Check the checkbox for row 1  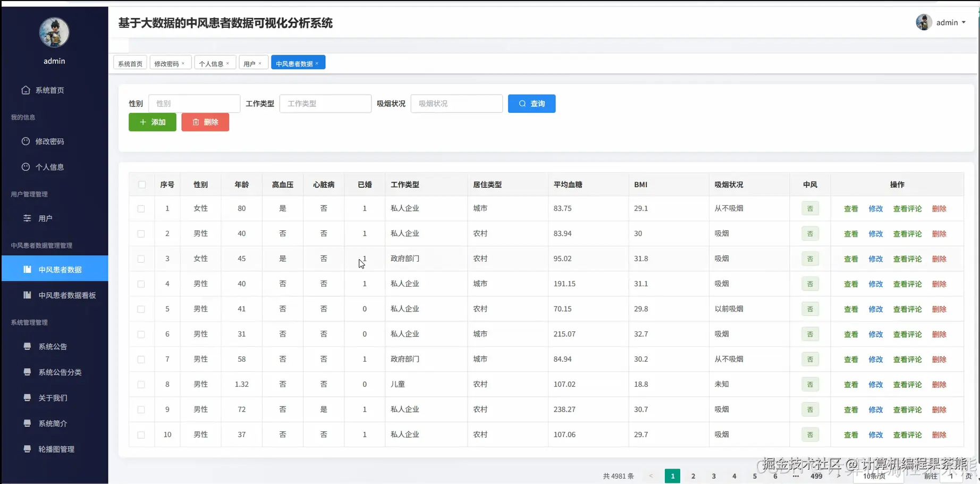(x=141, y=208)
